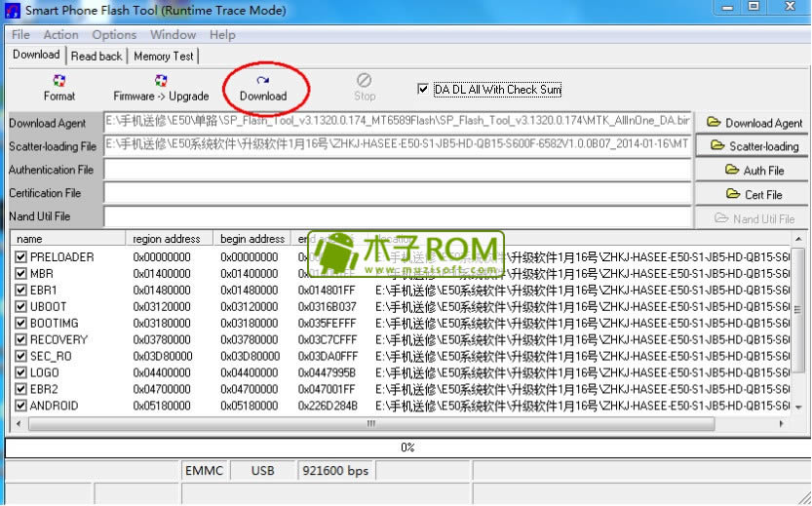Uncheck the RECOVERY partition checkbox
This screenshot has height=506, width=812.
tap(21, 340)
